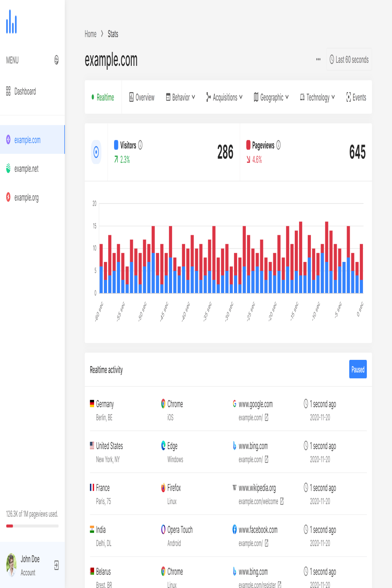
Task: Open the Last 60 seconds date range picker
Action: pos(349,60)
